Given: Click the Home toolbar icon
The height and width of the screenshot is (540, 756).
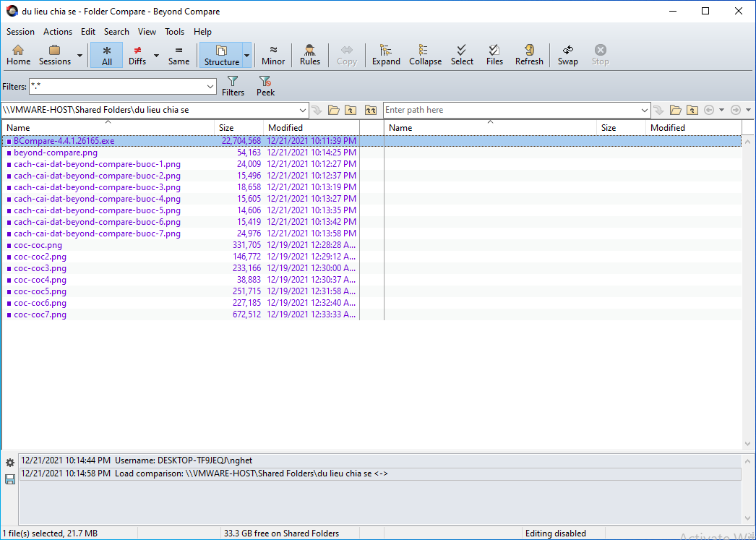Looking at the screenshot, I should [18, 55].
